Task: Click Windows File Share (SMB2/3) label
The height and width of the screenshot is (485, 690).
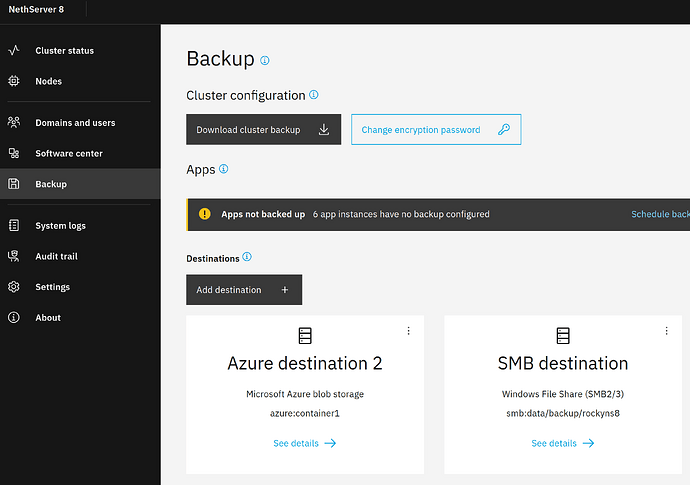Action: pos(563,394)
